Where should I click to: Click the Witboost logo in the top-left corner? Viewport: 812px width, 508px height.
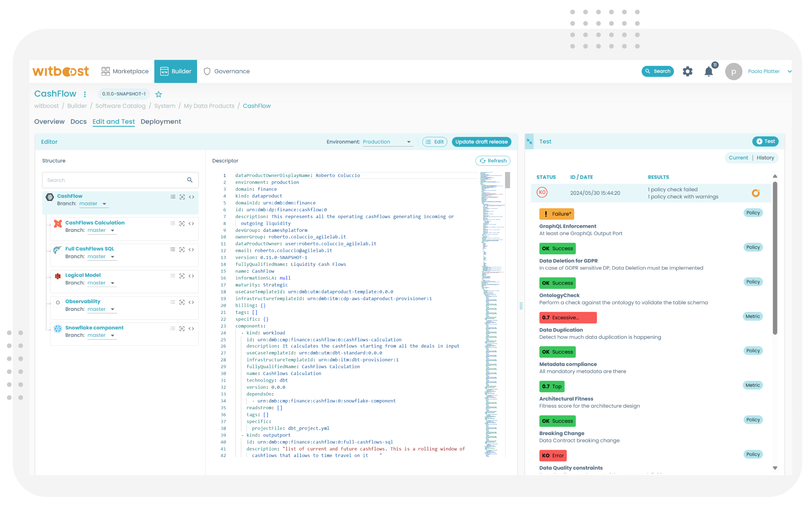click(x=60, y=71)
